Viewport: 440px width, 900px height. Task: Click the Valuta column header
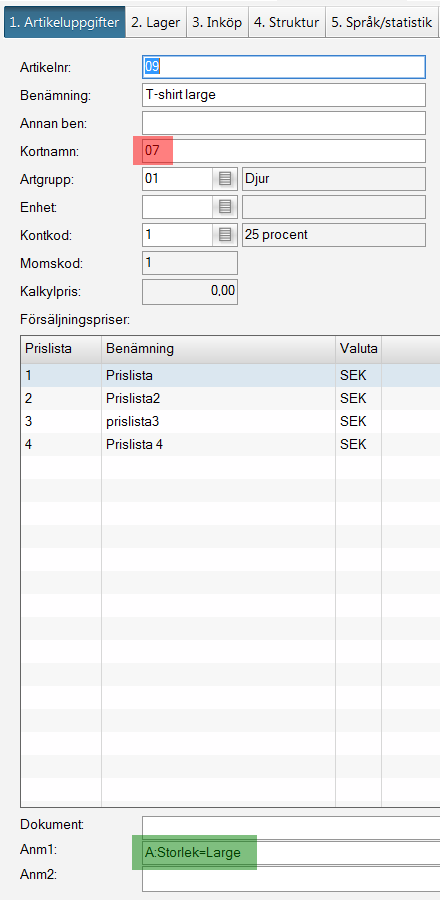pos(359,349)
